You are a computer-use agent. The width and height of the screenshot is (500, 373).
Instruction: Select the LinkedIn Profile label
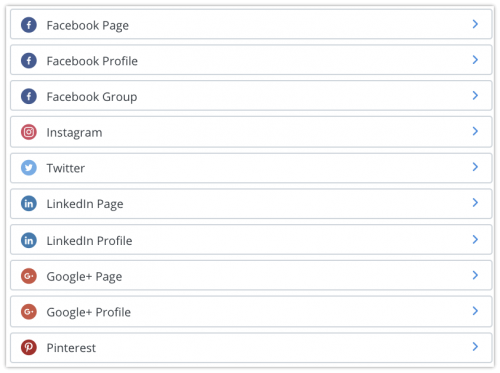[x=89, y=241]
